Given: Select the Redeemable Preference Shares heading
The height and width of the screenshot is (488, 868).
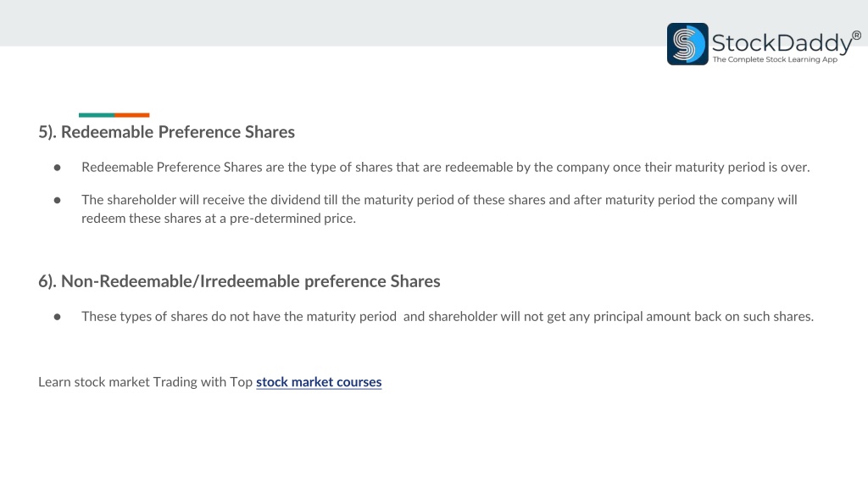Looking at the screenshot, I should coord(167,131).
